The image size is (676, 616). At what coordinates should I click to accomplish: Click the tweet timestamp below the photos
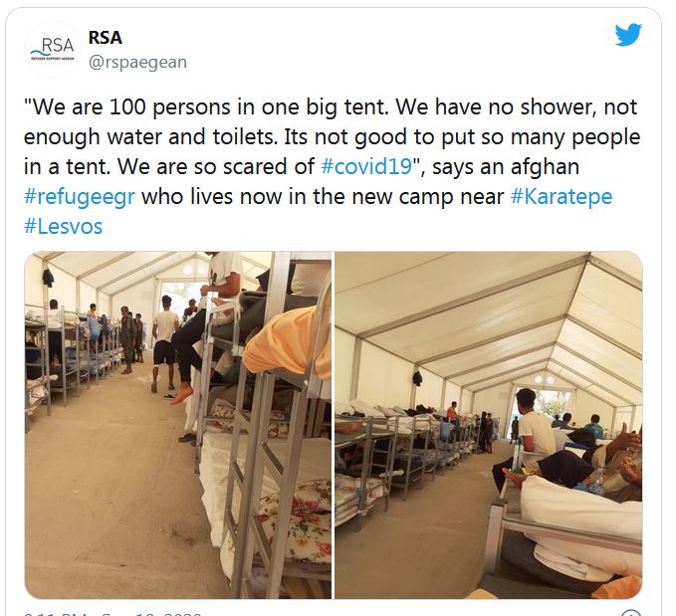[x=113, y=613]
